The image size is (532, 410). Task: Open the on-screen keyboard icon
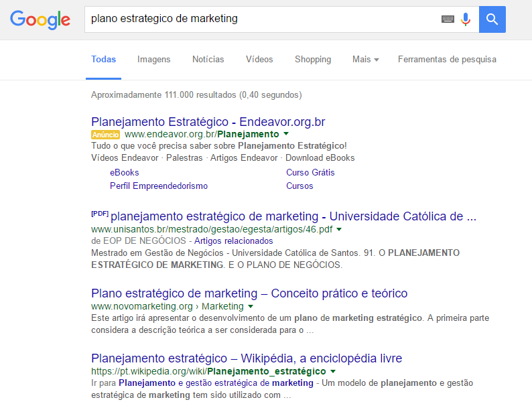pyautogui.click(x=448, y=19)
